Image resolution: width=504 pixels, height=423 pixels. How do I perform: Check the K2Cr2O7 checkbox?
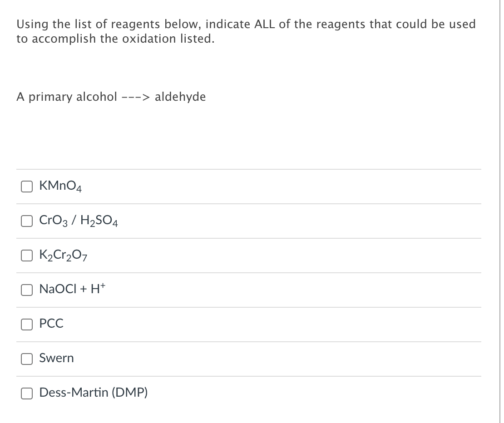[x=26, y=256]
